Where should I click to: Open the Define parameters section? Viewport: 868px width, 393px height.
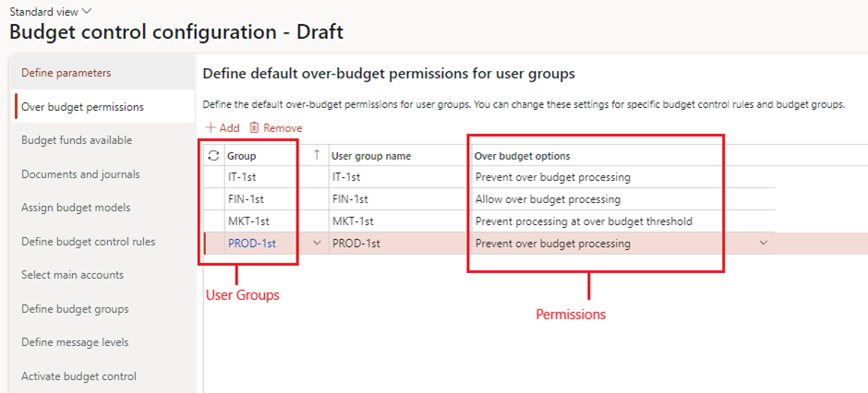(x=103, y=73)
